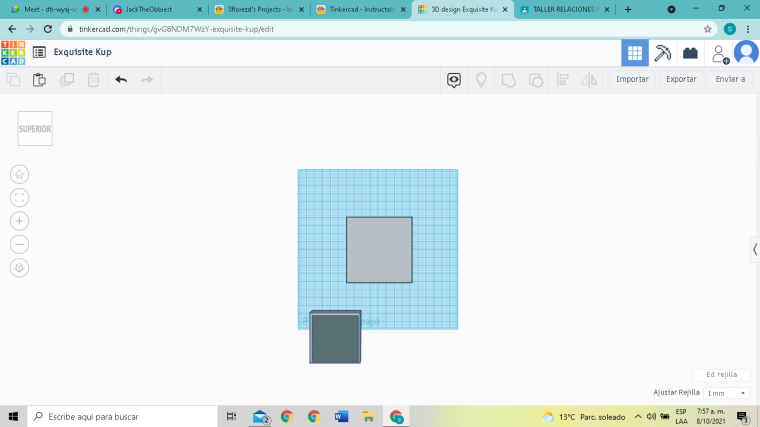Click the Importar button

[632, 79]
